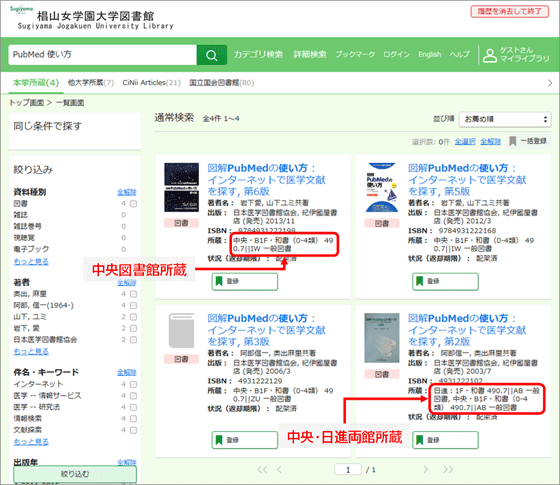The height and width of the screenshot is (485, 560).
Task: Click the batch bookmark register icon
Action: 512,141
